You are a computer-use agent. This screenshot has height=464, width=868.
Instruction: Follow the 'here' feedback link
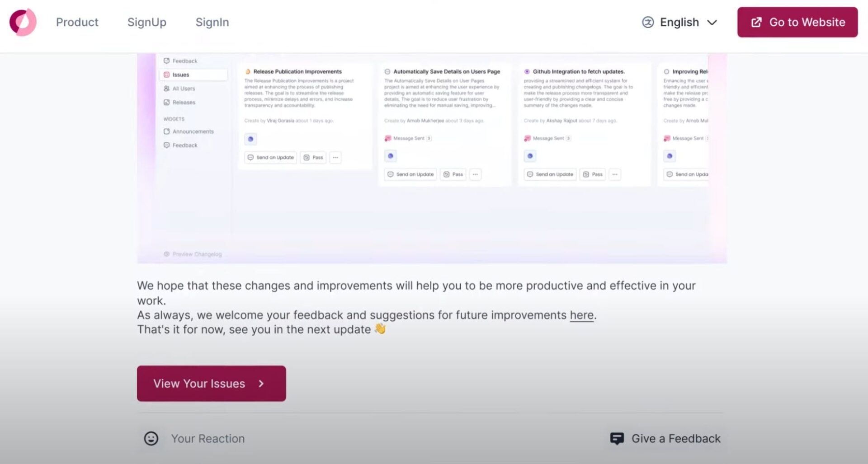tap(581, 315)
